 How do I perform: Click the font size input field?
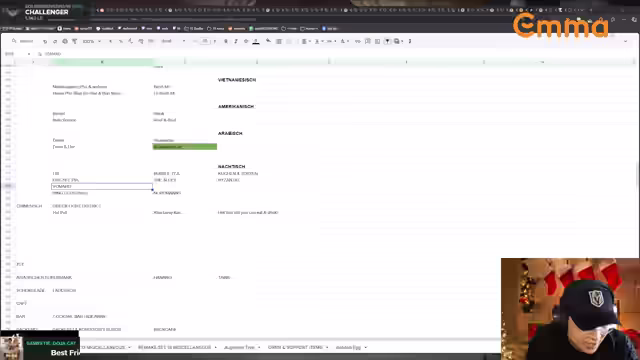point(205,41)
